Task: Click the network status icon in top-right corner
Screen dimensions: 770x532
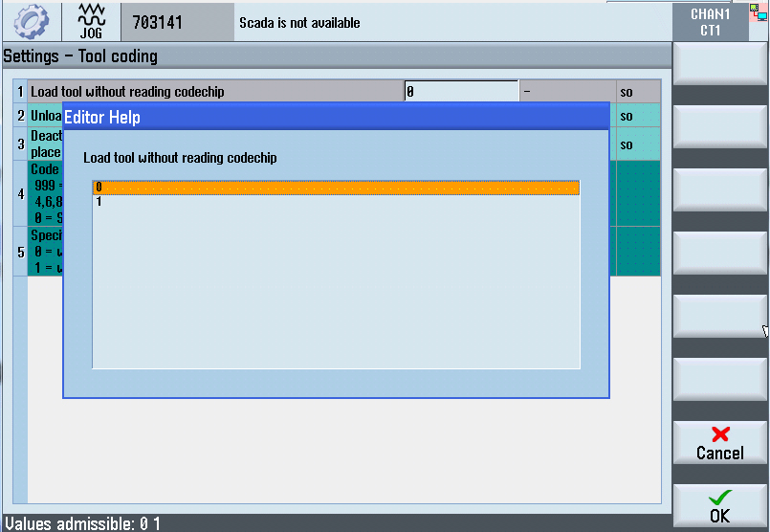Action: [x=759, y=11]
